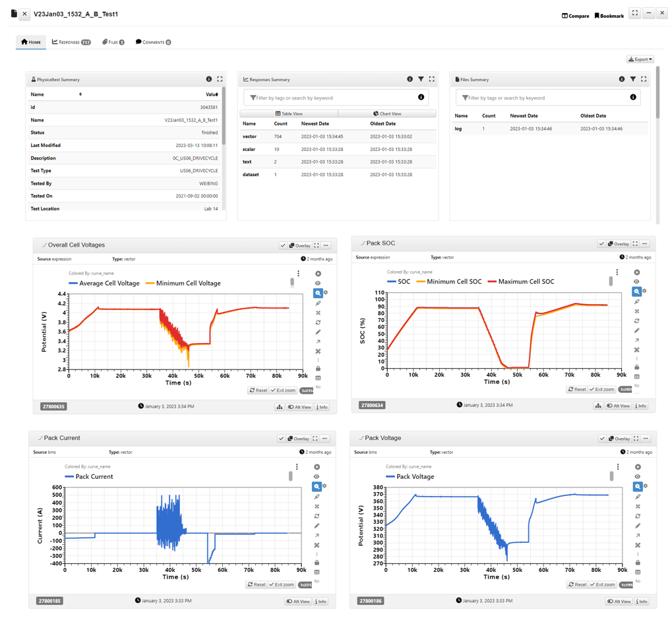Screen dimensions: 672x620
Task: Open more options menu on Pack SOC
Action: tap(645, 243)
